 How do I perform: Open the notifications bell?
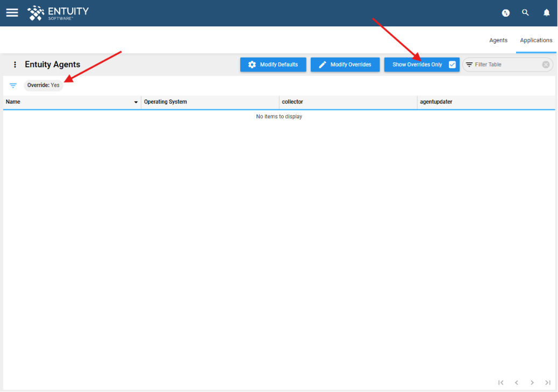pyautogui.click(x=546, y=13)
